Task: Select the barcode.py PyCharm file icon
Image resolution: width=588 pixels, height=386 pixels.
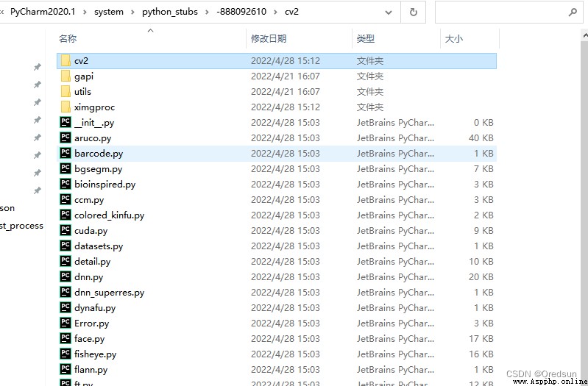Action: click(x=65, y=153)
